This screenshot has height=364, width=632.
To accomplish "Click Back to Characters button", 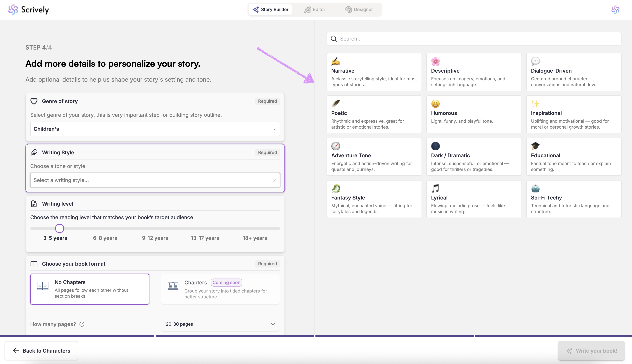I will click(42, 351).
